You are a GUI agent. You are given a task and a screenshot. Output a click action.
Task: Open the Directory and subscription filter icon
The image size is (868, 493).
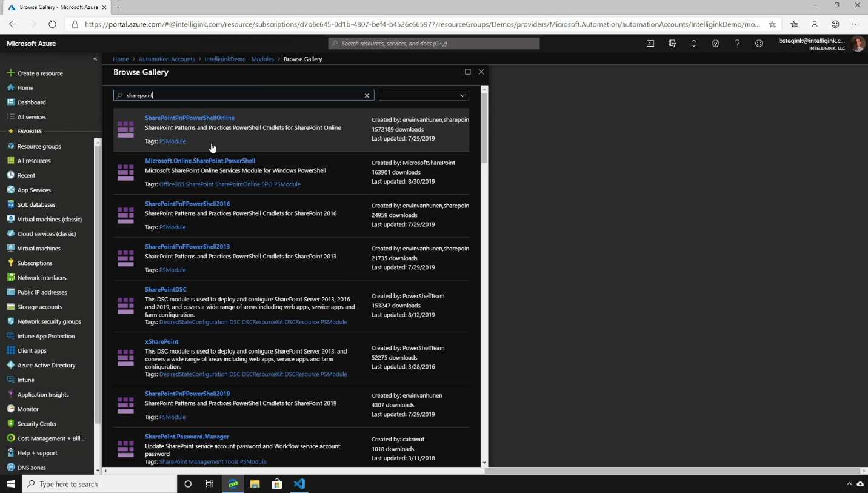pos(672,44)
